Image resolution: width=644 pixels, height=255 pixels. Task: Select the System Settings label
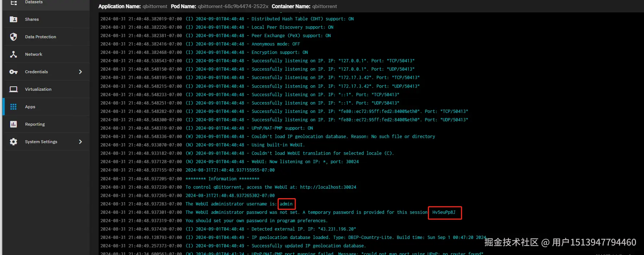click(41, 142)
